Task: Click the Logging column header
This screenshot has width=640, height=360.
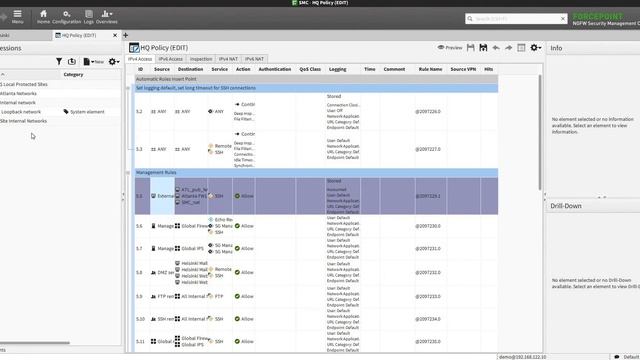Action: click(338, 69)
